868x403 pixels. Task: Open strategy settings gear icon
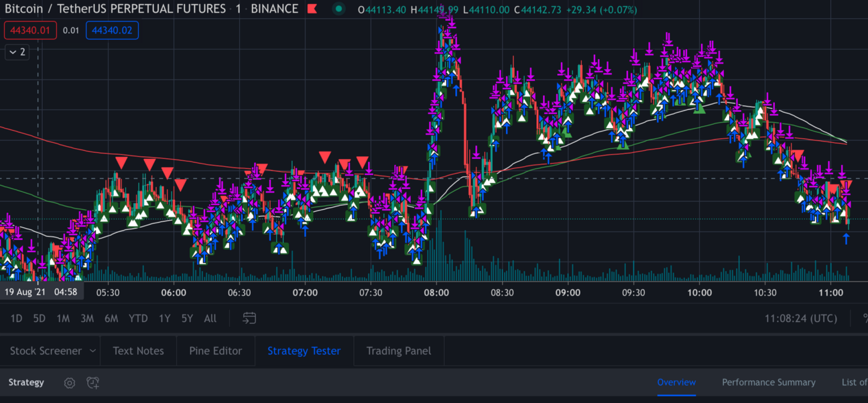70,383
